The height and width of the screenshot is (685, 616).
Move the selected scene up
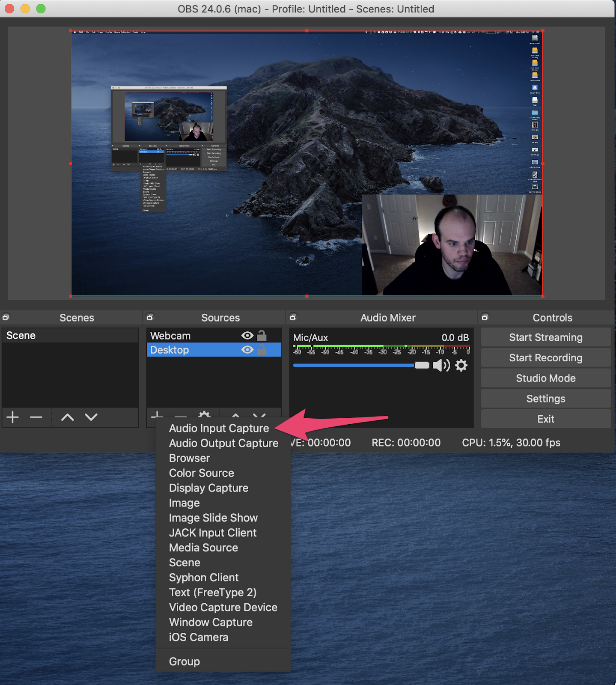(68, 417)
